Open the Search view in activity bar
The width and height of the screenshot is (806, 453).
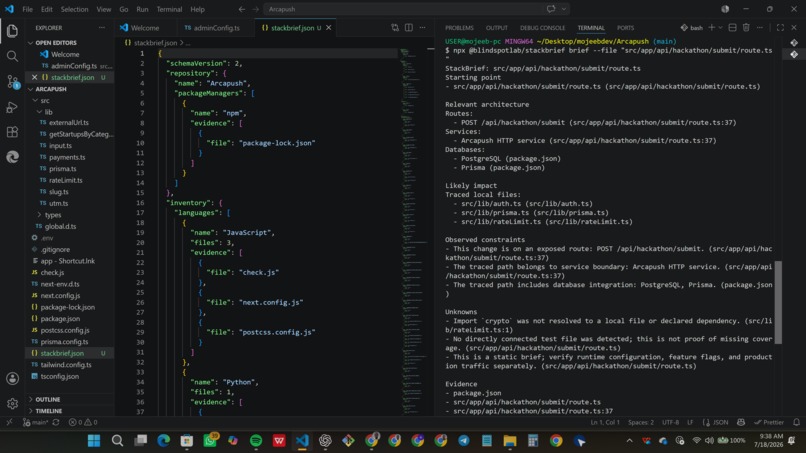coord(12,56)
